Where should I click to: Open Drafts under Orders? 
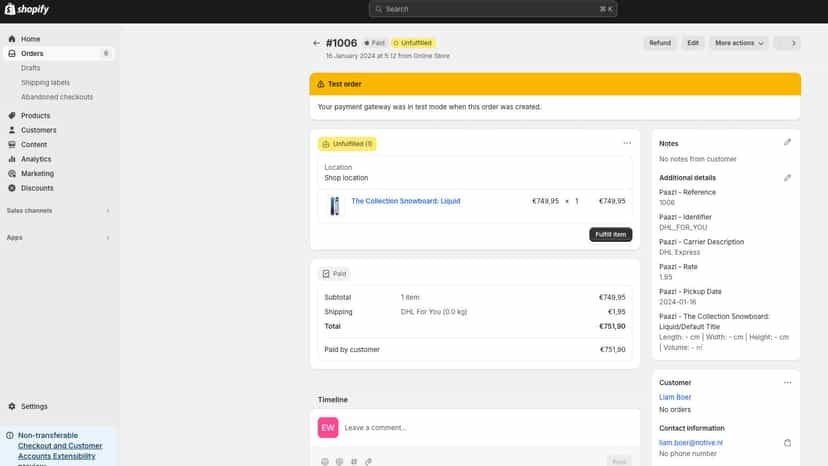[30, 68]
